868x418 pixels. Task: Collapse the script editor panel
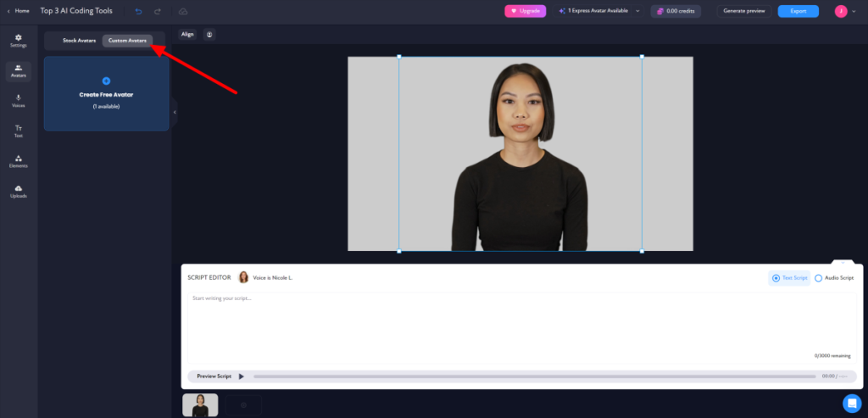[x=843, y=263]
